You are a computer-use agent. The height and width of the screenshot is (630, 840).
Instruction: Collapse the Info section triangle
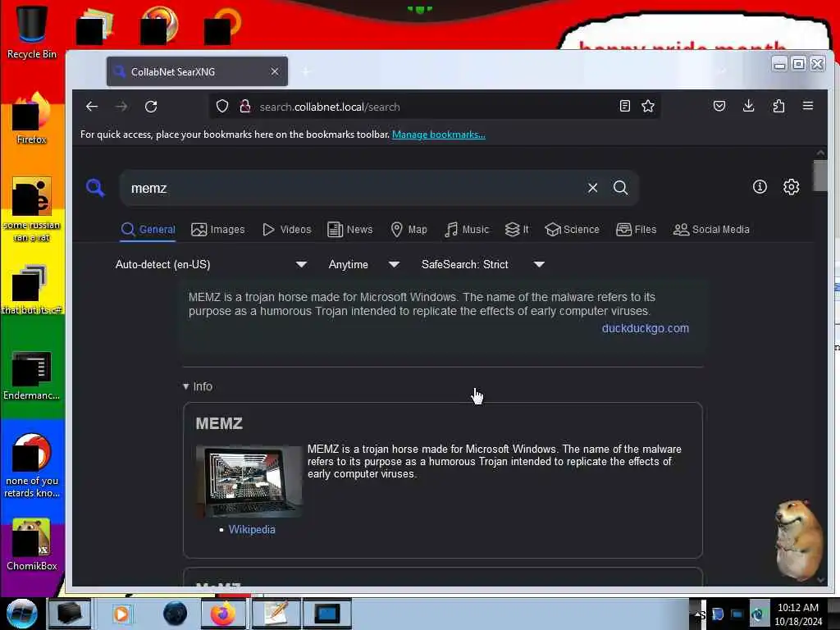186,386
